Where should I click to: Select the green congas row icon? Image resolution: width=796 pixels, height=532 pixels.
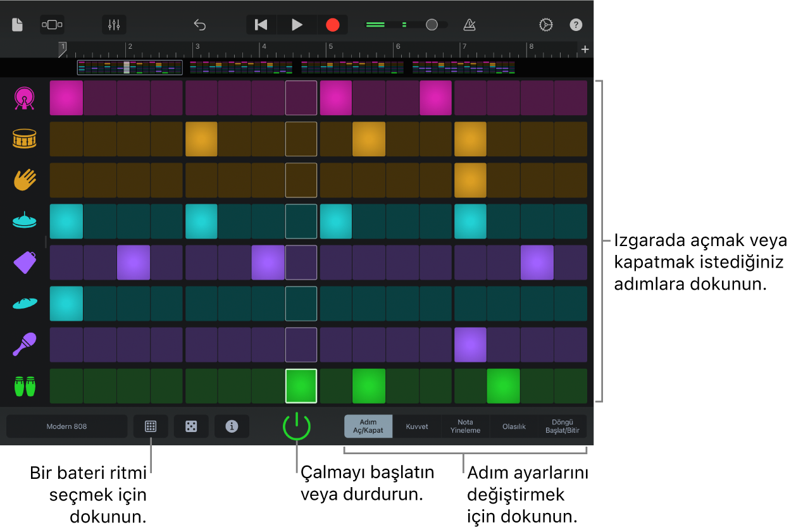[x=25, y=386]
